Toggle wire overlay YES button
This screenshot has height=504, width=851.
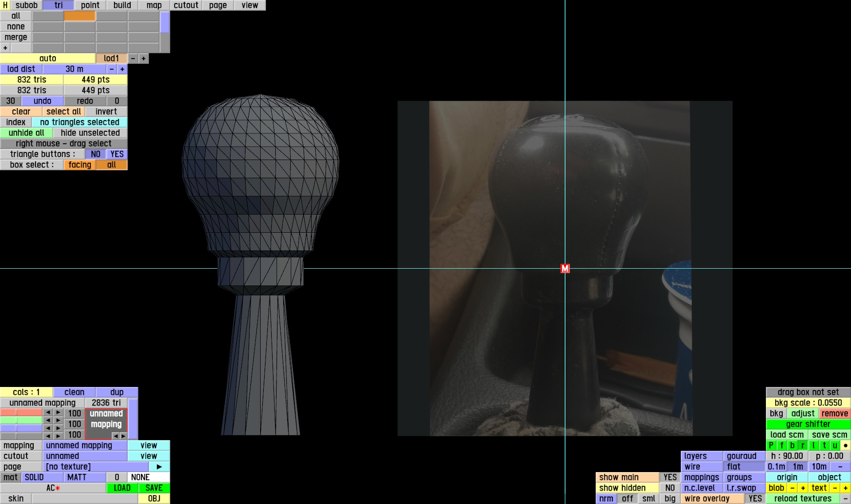(x=755, y=499)
